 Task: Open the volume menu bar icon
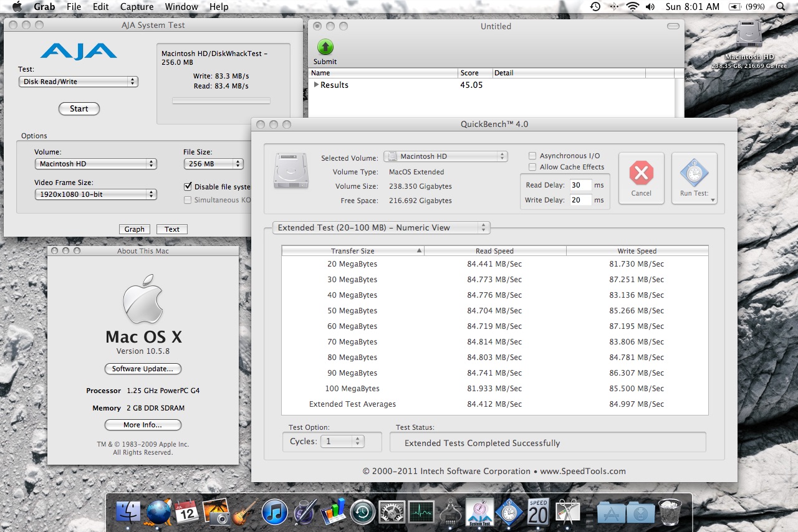point(650,7)
